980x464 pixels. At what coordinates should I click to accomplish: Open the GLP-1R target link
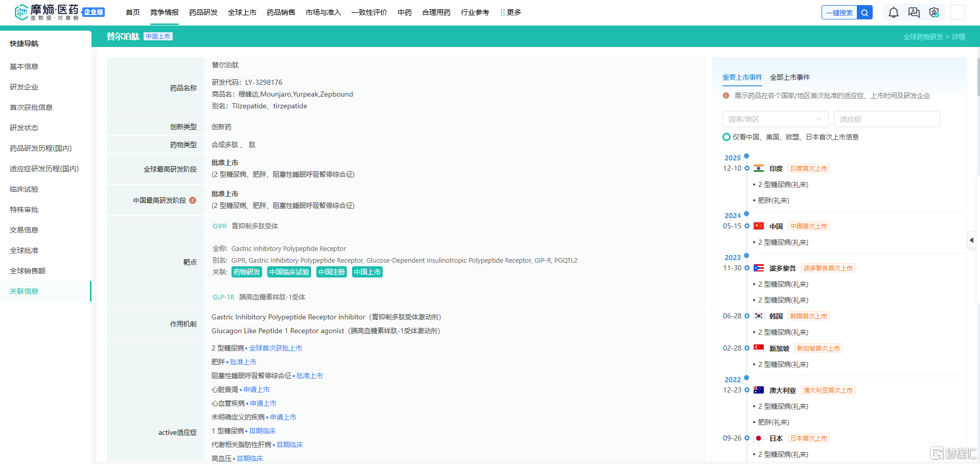click(223, 297)
